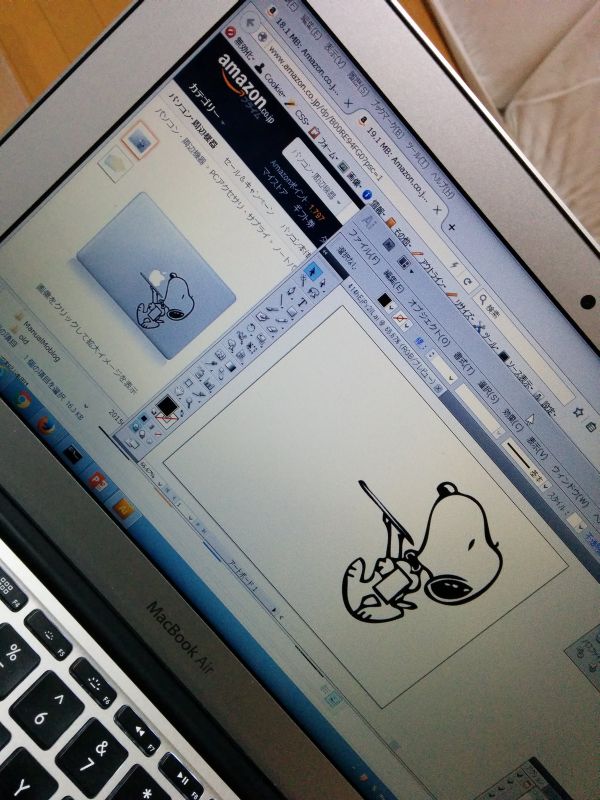This screenshot has height=800, width=600.
Task: Click the black fill swatch in Illustrator toolbox
Action: (166, 406)
